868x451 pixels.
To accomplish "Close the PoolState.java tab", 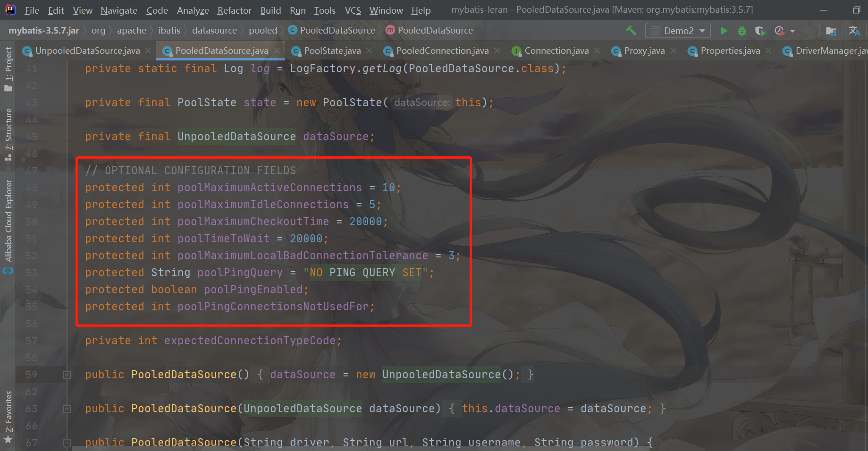I will pos(369,51).
